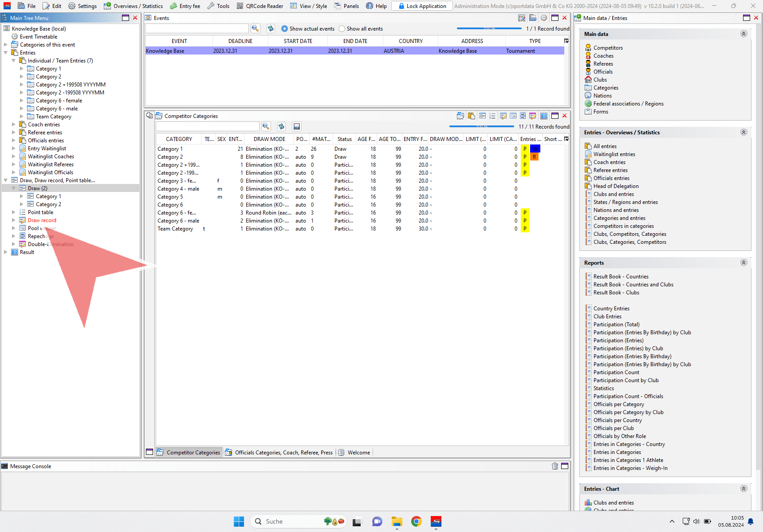Open the Settings menu
Image resolution: width=763 pixels, height=532 pixels.
(x=83, y=6)
